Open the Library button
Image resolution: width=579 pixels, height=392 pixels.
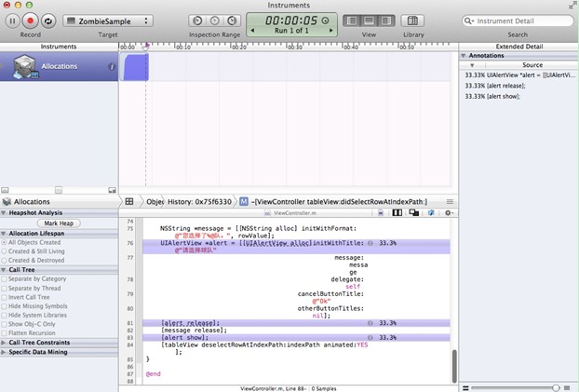click(x=412, y=20)
